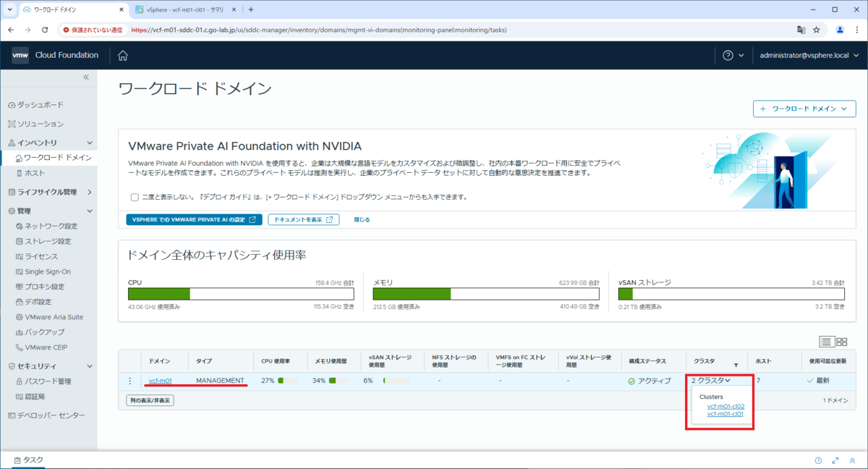Open the tab search dropdown in Chrome
The width and height of the screenshot is (868, 469).
(9, 9)
